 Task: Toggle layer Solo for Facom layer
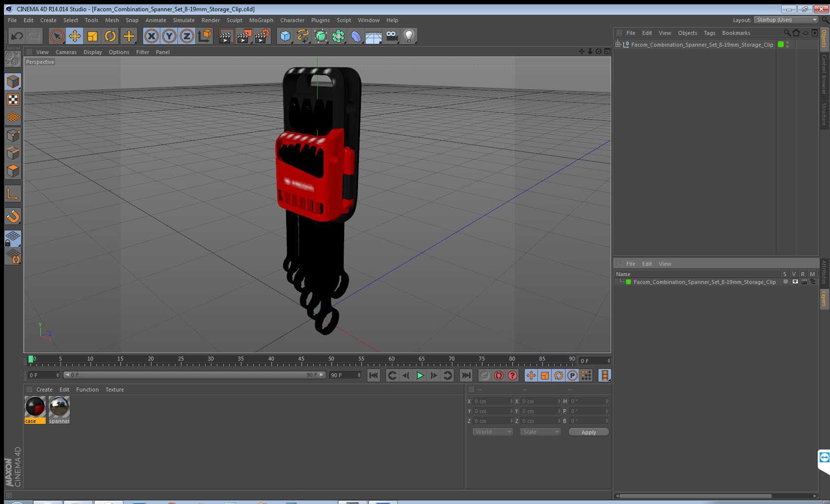pos(785,282)
